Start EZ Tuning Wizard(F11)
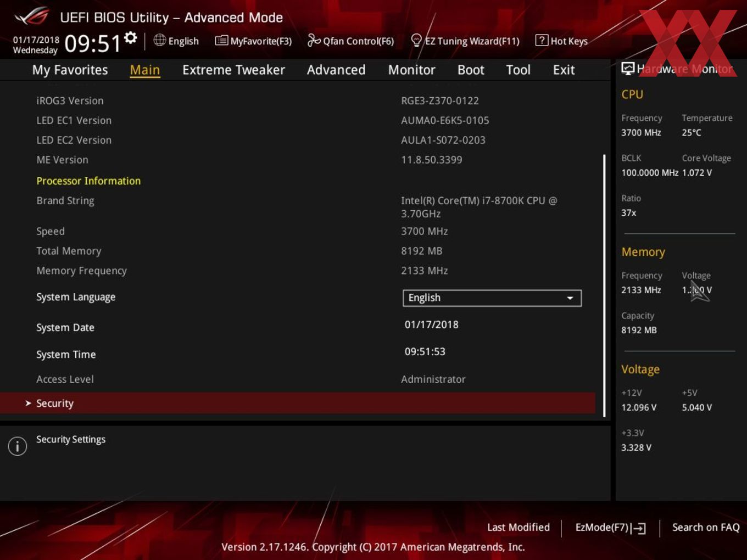This screenshot has height=560, width=747. 465,41
